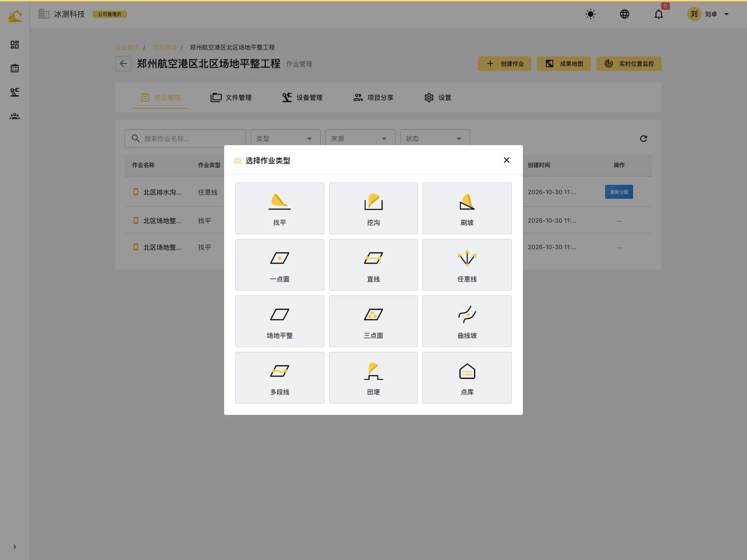This screenshot has width=747, height=560.
Task: Go to 企业首页 breadcrumb link
Action: tap(127, 48)
